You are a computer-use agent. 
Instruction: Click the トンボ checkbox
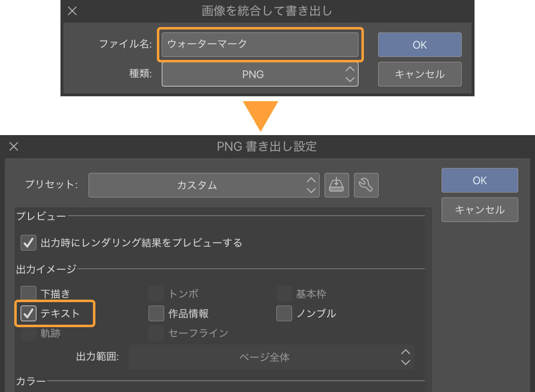pos(156,294)
